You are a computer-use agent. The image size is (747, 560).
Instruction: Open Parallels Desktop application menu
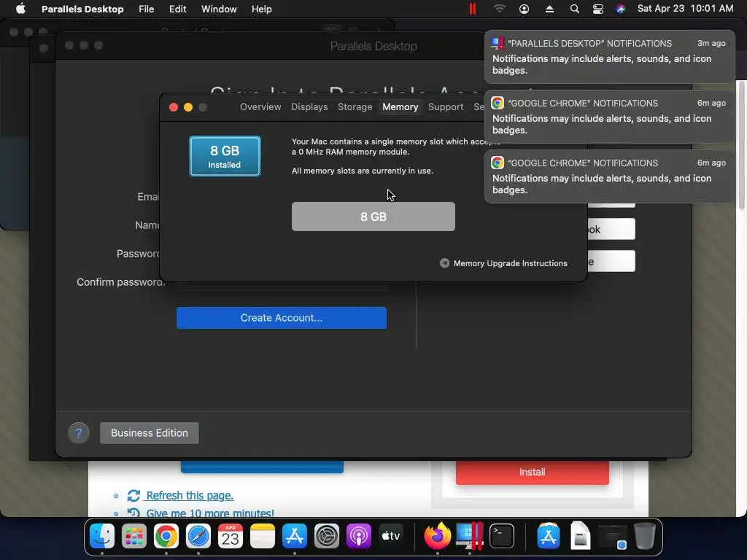pyautogui.click(x=82, y=9)
